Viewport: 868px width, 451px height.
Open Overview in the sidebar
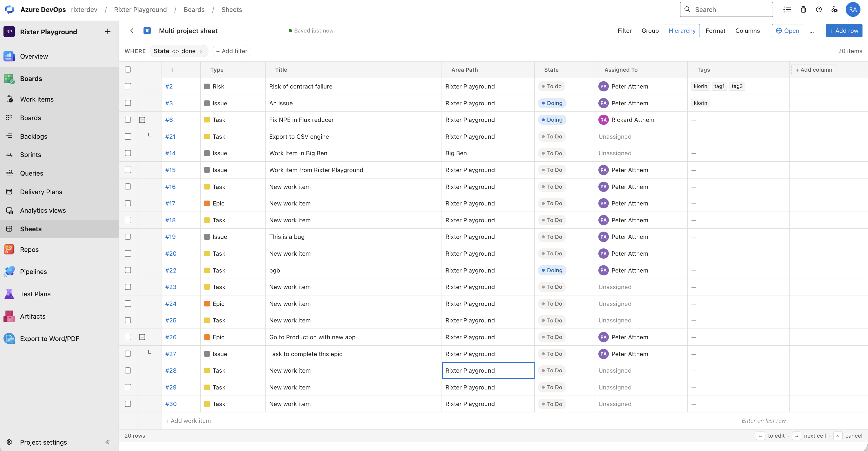pyautogui.click(x=59, y=56)
